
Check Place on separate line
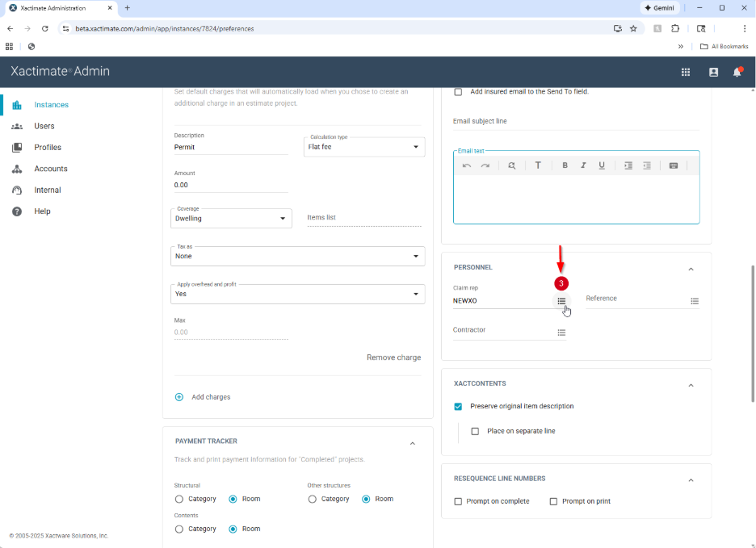coord(475,431)
